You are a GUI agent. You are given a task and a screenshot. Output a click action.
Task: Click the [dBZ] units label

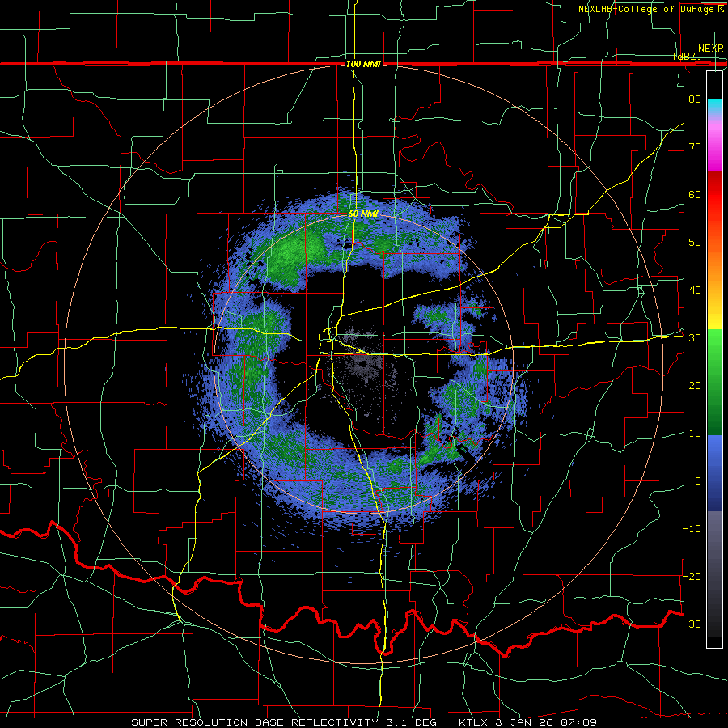point(688,56)
